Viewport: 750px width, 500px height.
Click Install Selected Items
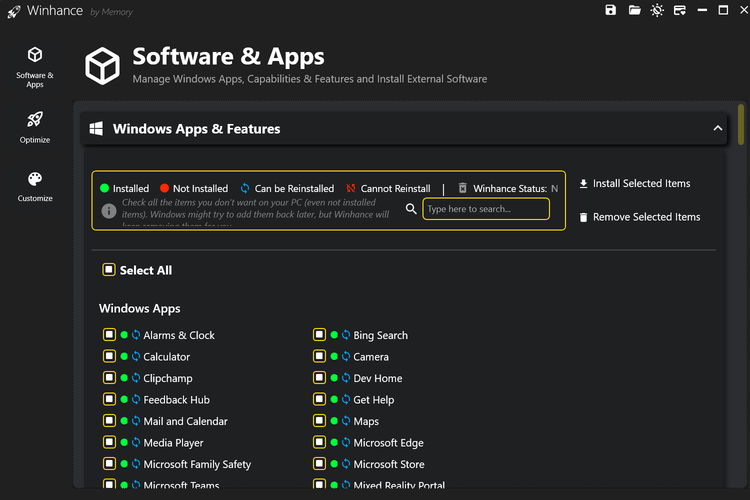634,184
